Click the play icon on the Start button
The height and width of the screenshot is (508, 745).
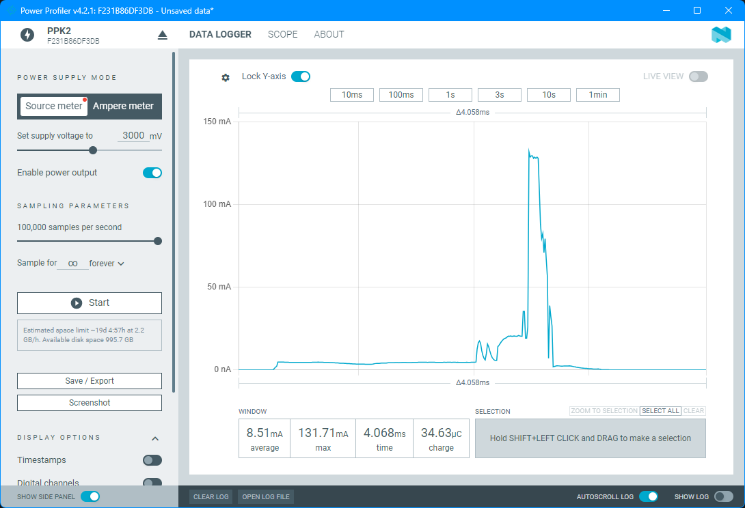(76, 303)
